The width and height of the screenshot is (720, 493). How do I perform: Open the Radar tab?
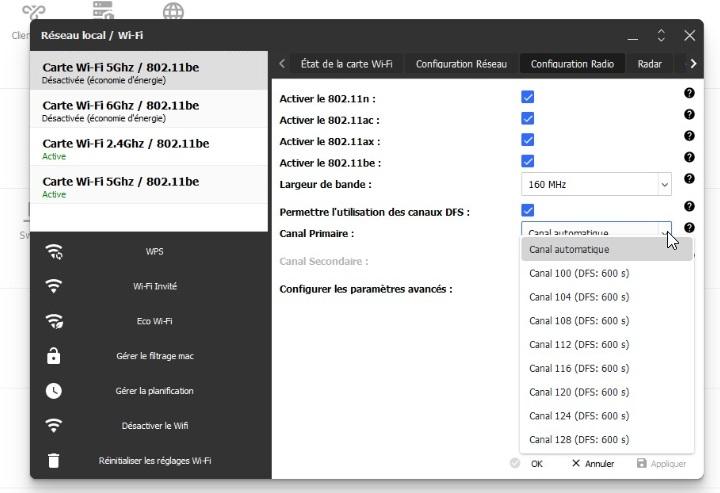click(x=649, y=64)
